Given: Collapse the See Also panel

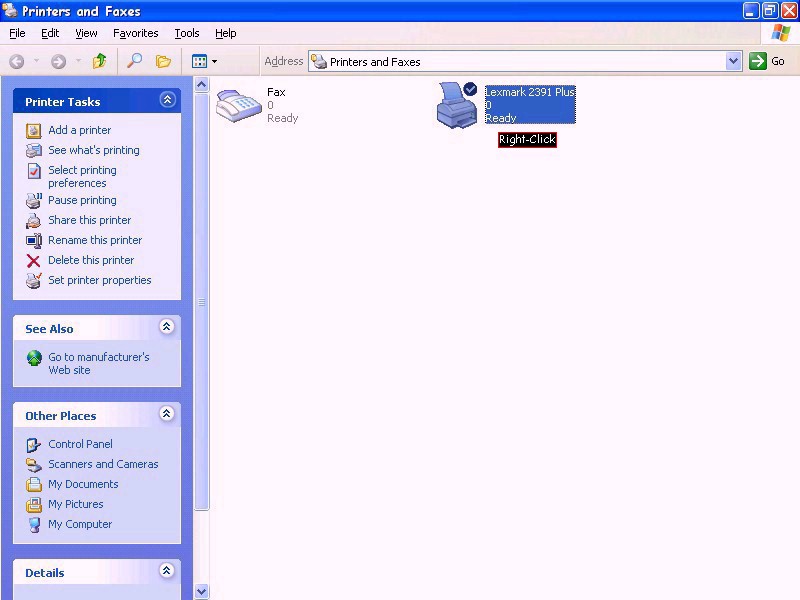Looking at the screenshot, I should 166,327.
